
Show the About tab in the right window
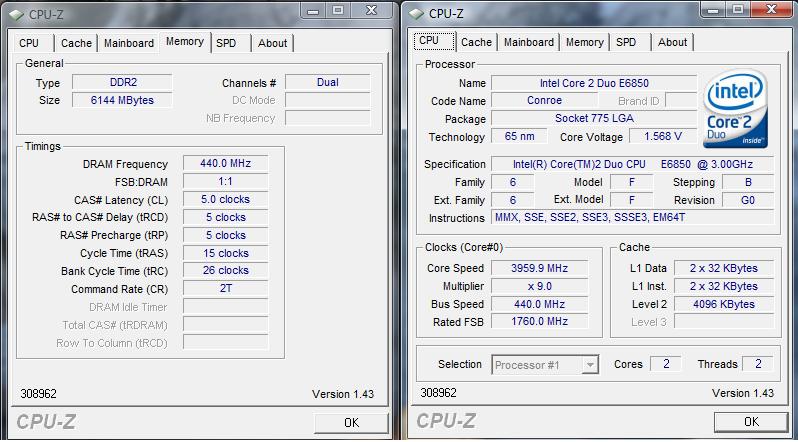pyautogui.click(x=672, y=42)
